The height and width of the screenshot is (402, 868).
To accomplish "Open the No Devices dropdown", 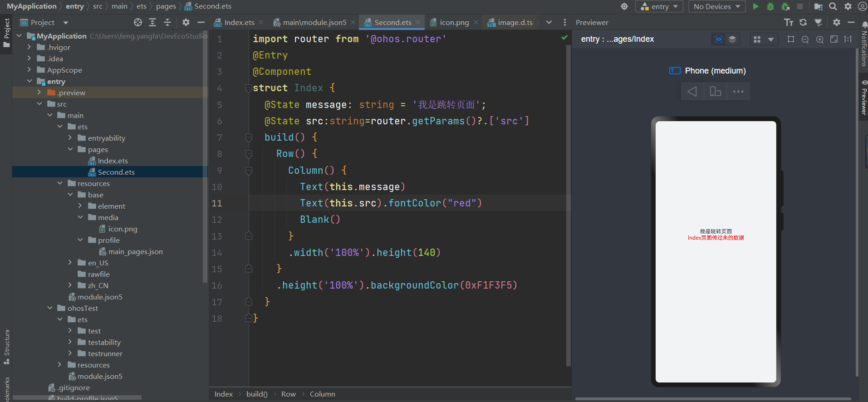I will [x=717, y=6].
